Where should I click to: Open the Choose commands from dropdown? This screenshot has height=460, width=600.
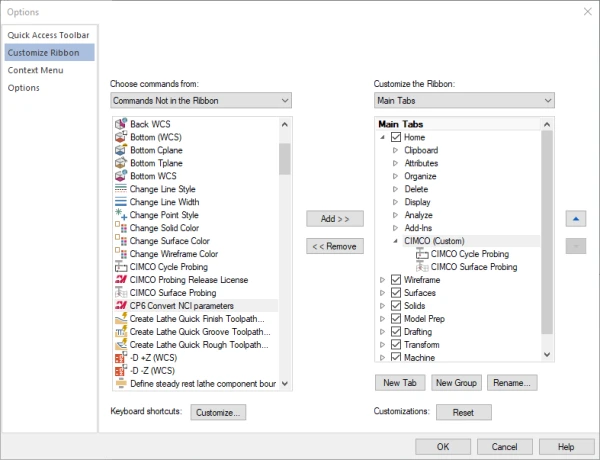pyautogui.click(x=200, y=100)
